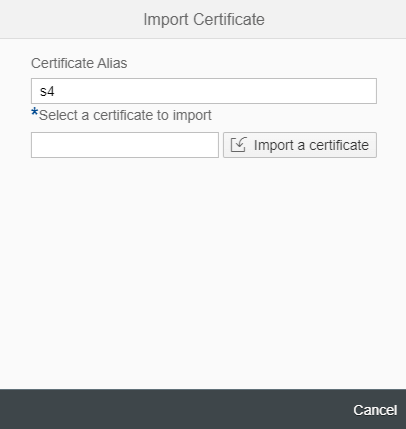The image size is (406, 429).
Task: Click the "s4" text in the alias field
Action: [47, 91]
